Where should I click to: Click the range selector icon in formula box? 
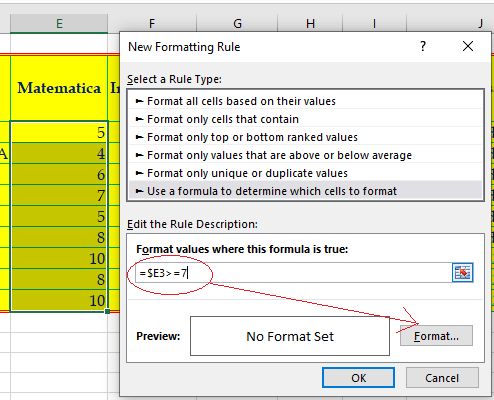tap(462, 273)
